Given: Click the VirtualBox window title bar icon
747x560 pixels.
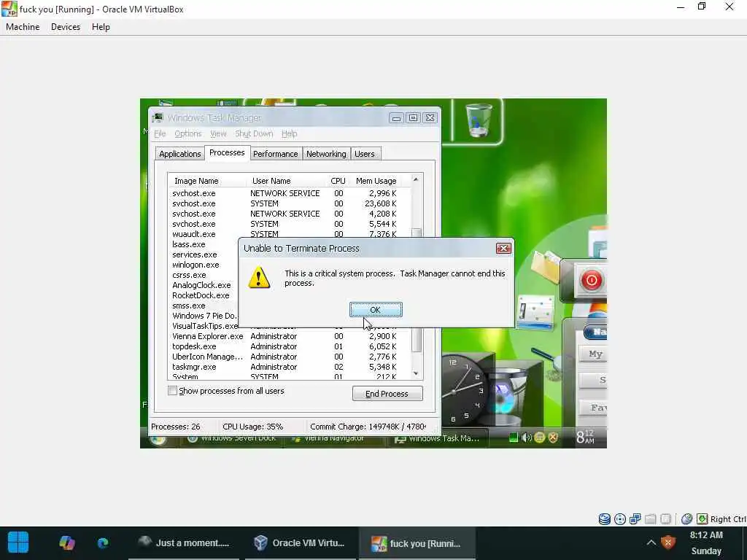Looking at the screenshot, I should point(9,9).
